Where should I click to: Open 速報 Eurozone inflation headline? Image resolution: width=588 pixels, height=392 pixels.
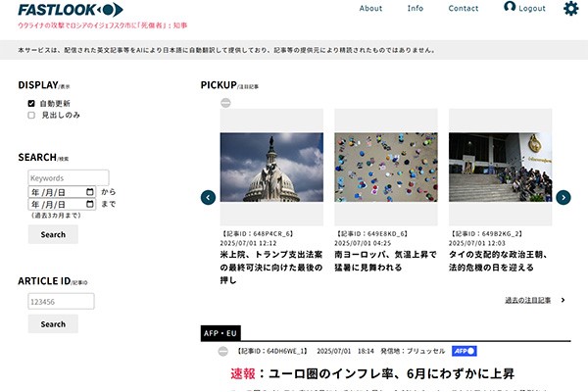(372, 373)
